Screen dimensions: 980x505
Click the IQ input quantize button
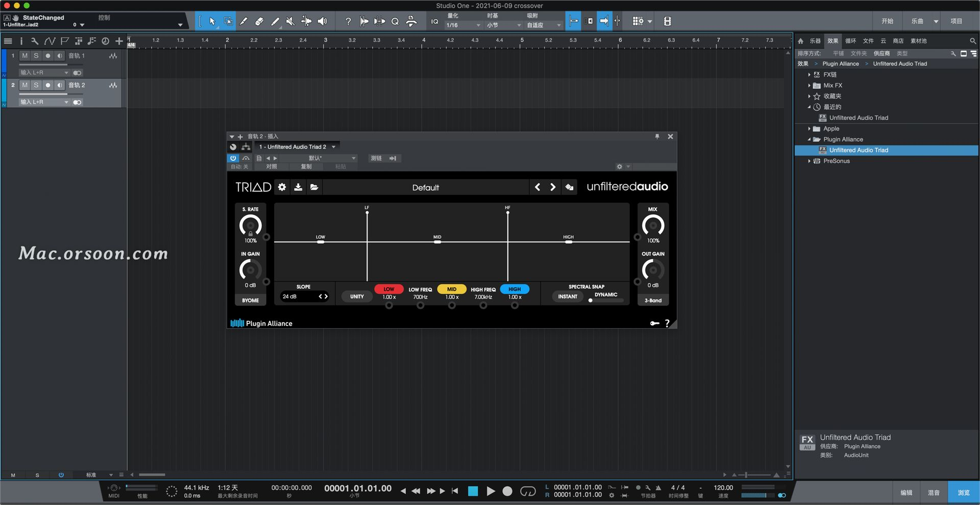(434, 21)
